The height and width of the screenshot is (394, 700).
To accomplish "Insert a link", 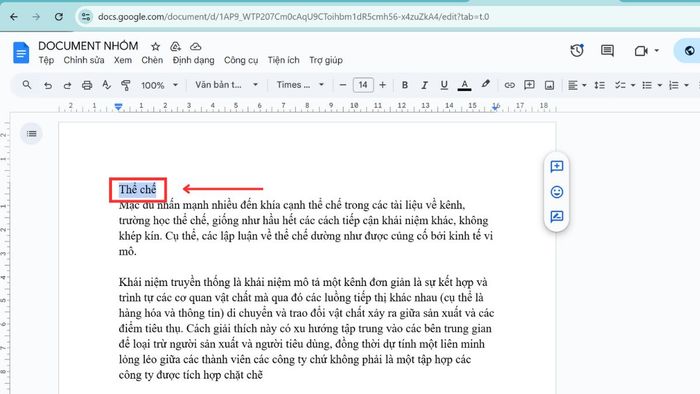I will (509, 85).
